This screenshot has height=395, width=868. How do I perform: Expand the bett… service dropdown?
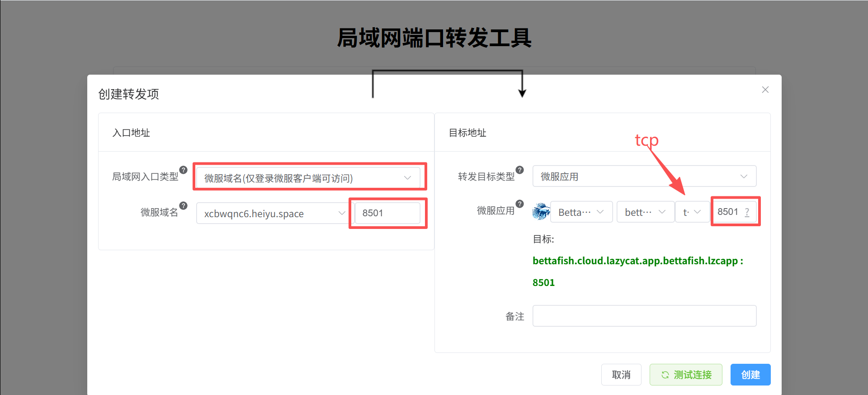point(646,212)
